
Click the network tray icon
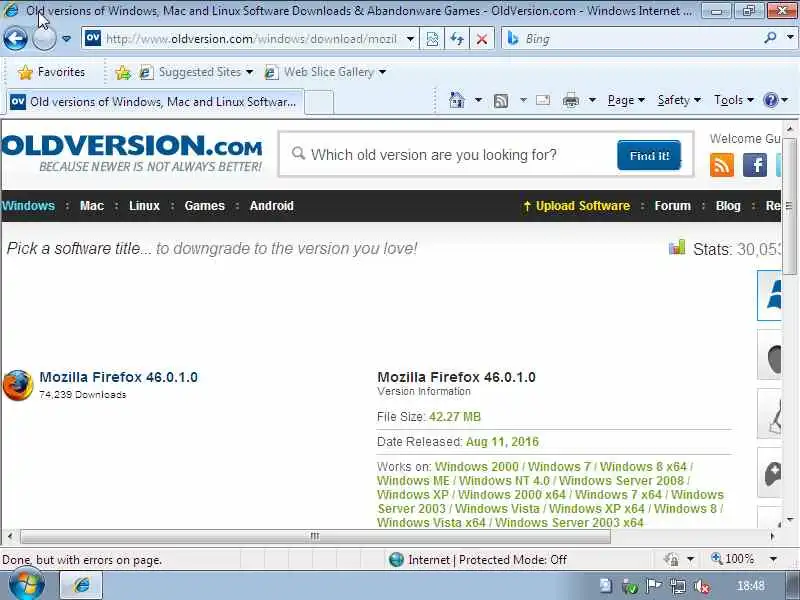(678, 586)
